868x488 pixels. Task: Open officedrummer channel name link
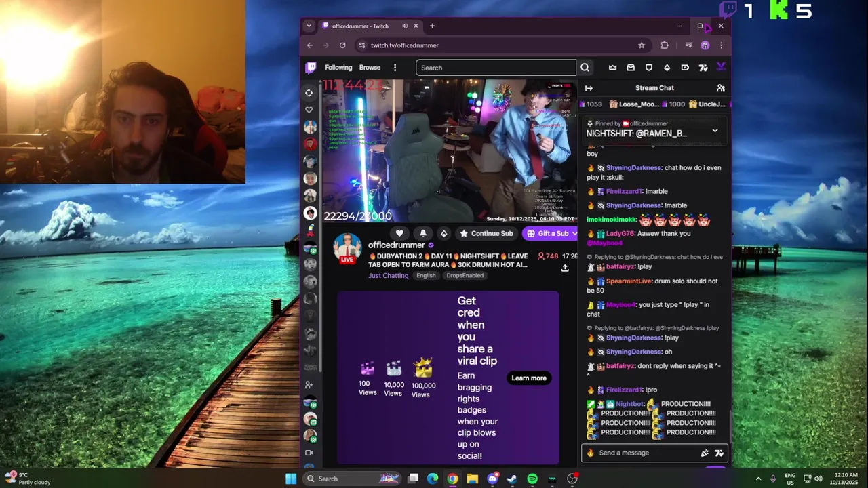[x=397, y=245]
